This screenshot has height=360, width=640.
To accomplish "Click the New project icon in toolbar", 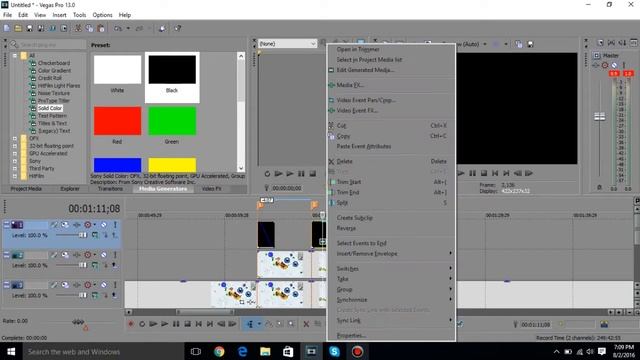I will pyautogui.click(x=7, y=28).
